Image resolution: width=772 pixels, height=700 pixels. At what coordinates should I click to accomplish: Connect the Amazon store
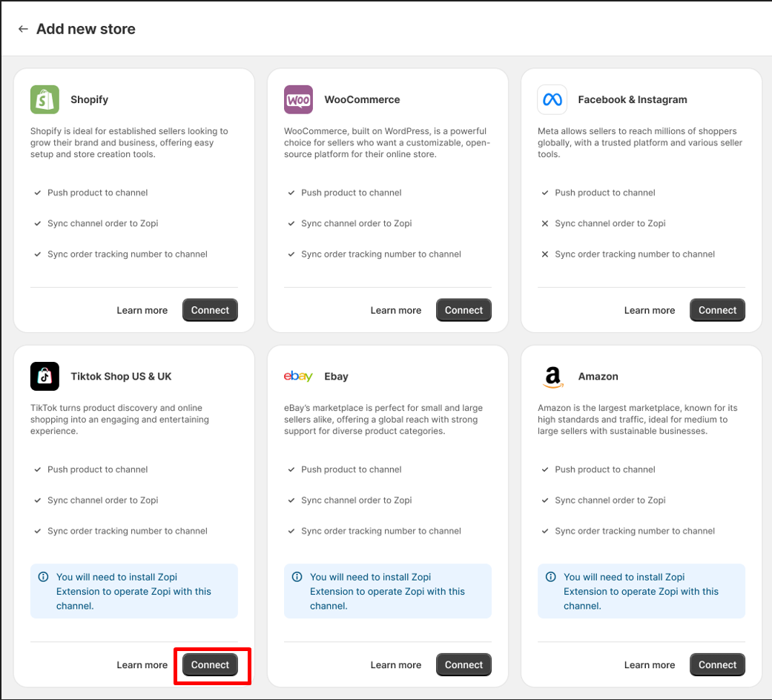click(x=717, y=664)
